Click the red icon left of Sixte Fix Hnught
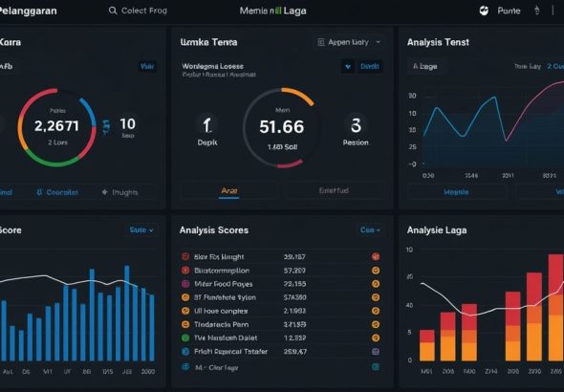 (x=185, y=256)
